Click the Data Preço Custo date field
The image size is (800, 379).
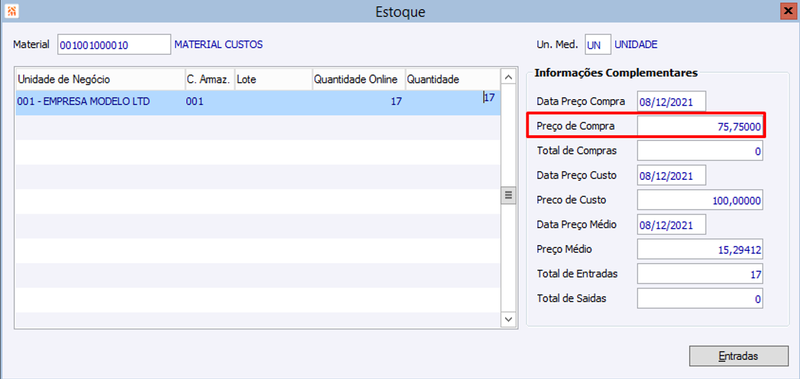(671, 175)
